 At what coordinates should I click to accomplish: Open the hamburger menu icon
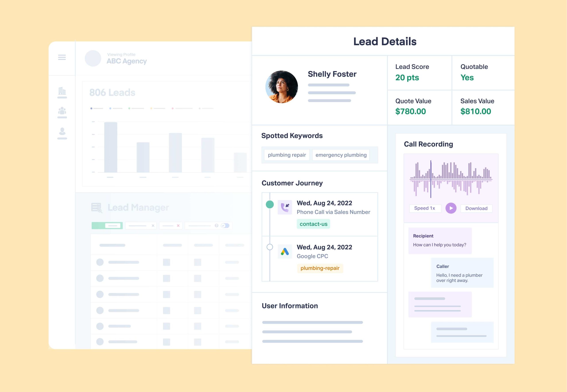62,57
